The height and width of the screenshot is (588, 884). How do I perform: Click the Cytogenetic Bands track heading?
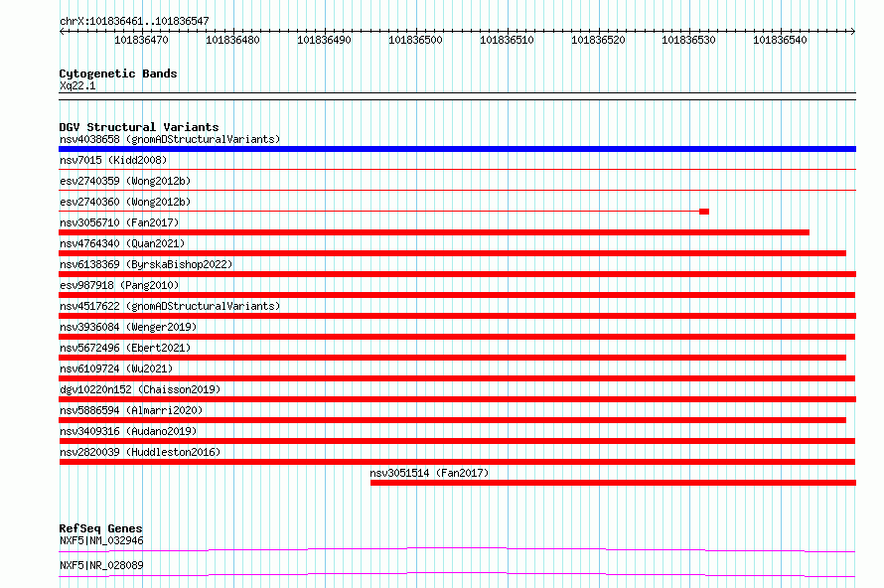click(x=118, y=73)
